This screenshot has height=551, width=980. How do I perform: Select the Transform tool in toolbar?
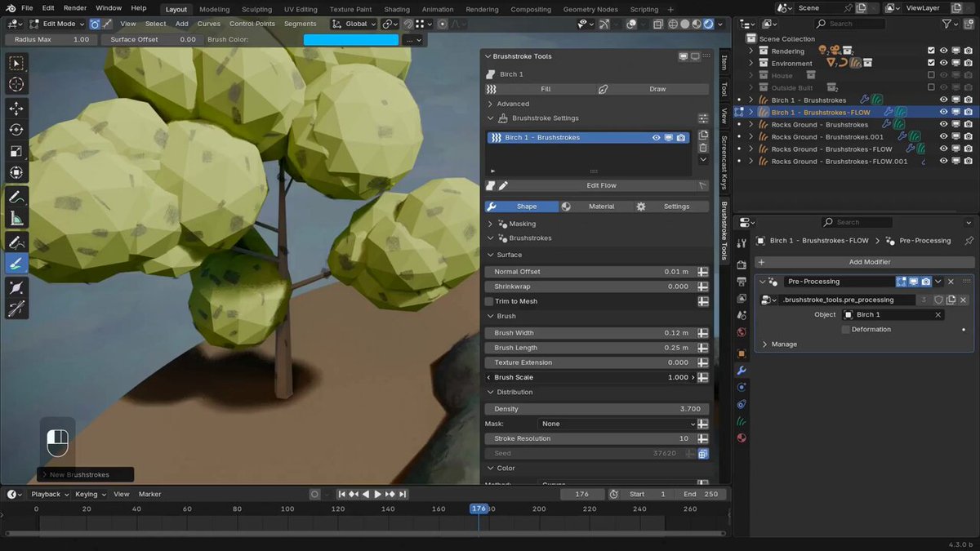point(16,172)
